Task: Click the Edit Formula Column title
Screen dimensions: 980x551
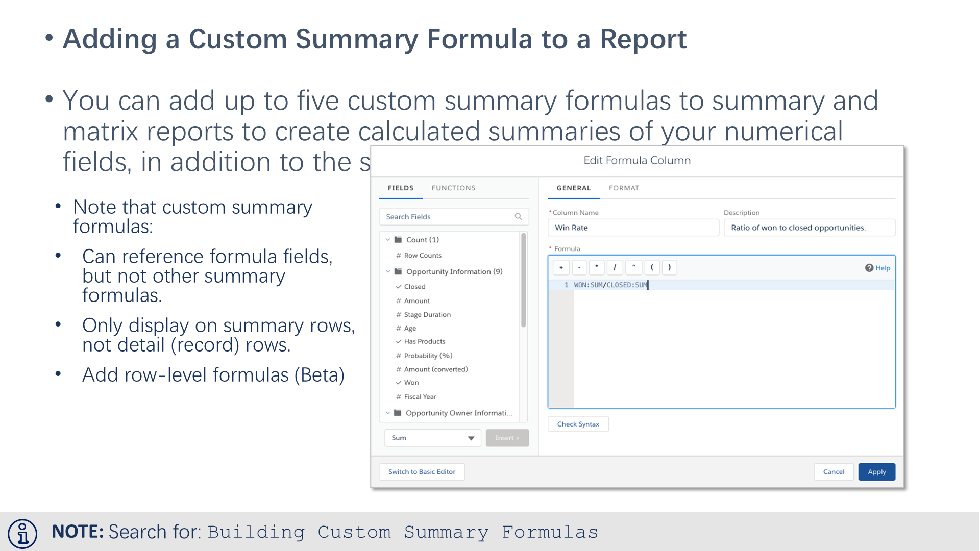Action: pyautogui.click(x=637, y=160)
